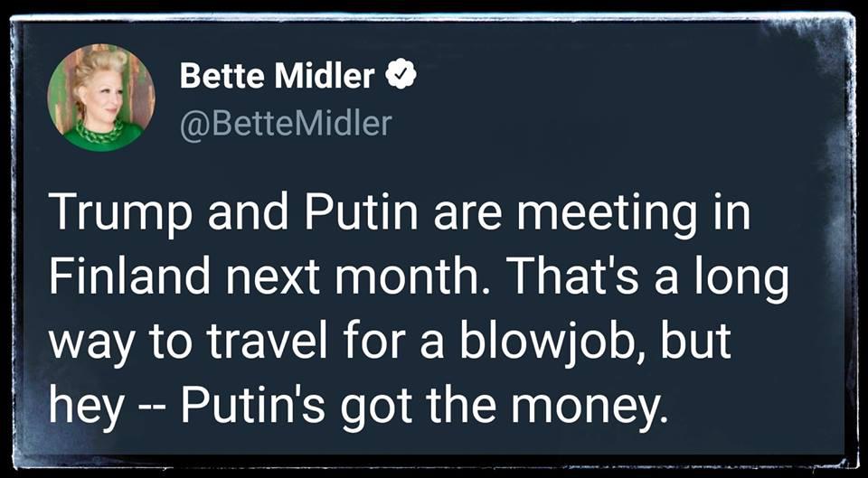Open Bette Midler's circular profile photo

101,98
